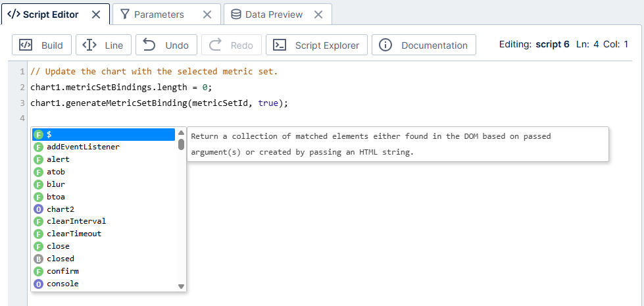Click the Build toolbar button
Screen dimensions: 644x306
pos(42,45)
